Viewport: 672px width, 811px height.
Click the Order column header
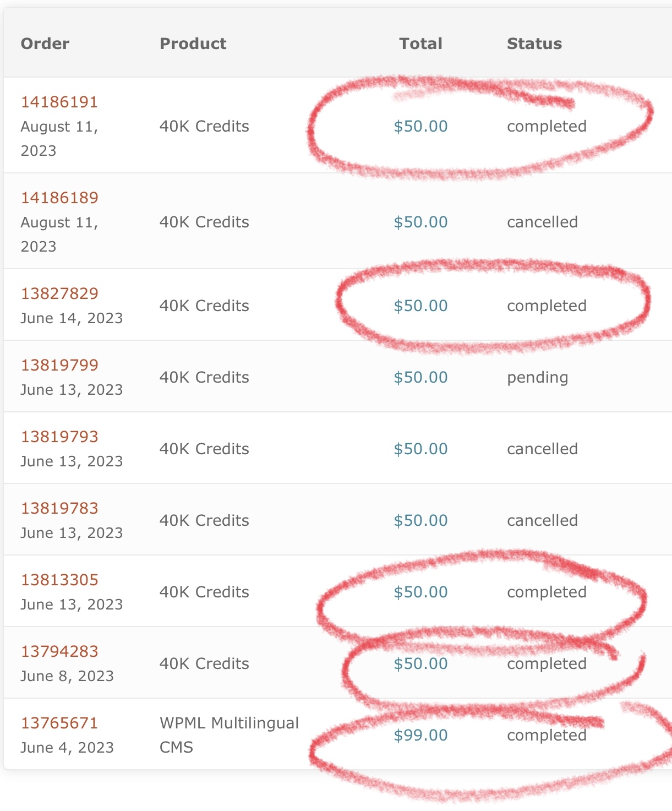click(x=45, y=43)
